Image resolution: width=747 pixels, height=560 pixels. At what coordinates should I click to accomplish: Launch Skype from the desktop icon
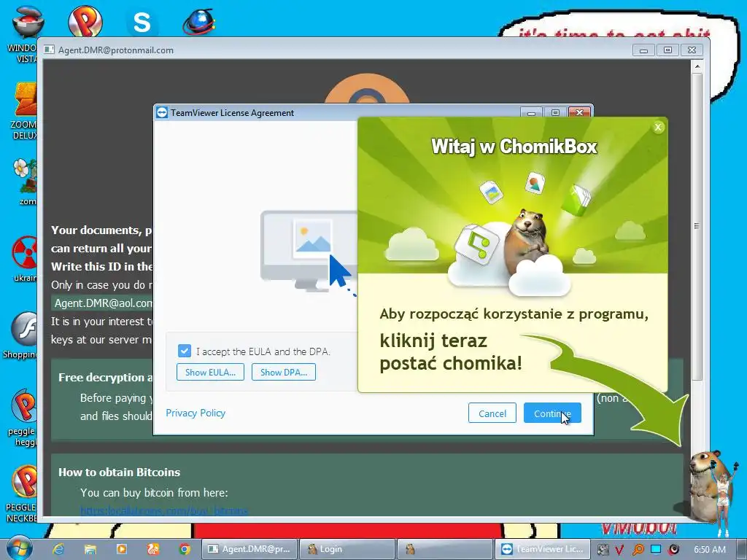(142, 22)
